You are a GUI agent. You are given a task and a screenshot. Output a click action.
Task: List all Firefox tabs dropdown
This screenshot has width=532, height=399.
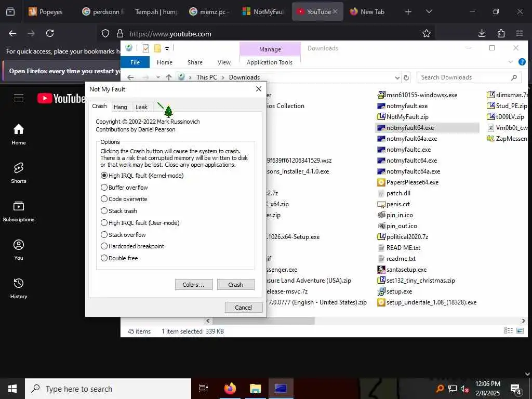429,11
